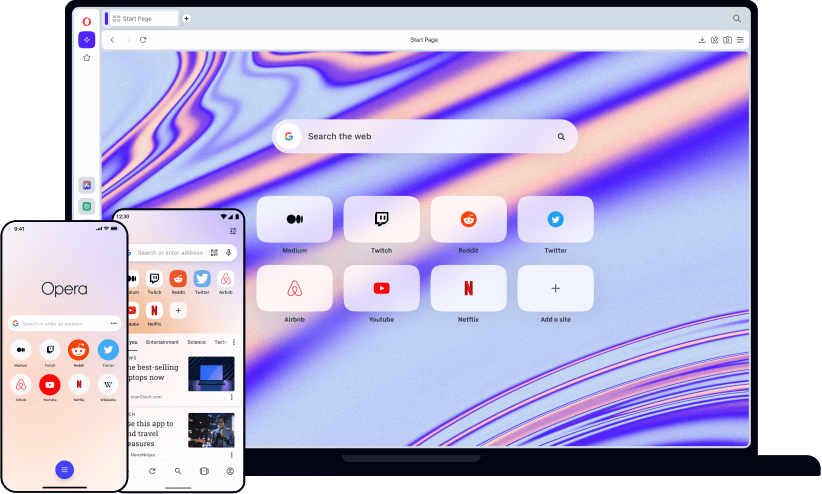The image size is (822, 494).
Task: Tap Medium icon on the iPhone
Action: click(21, 350)
